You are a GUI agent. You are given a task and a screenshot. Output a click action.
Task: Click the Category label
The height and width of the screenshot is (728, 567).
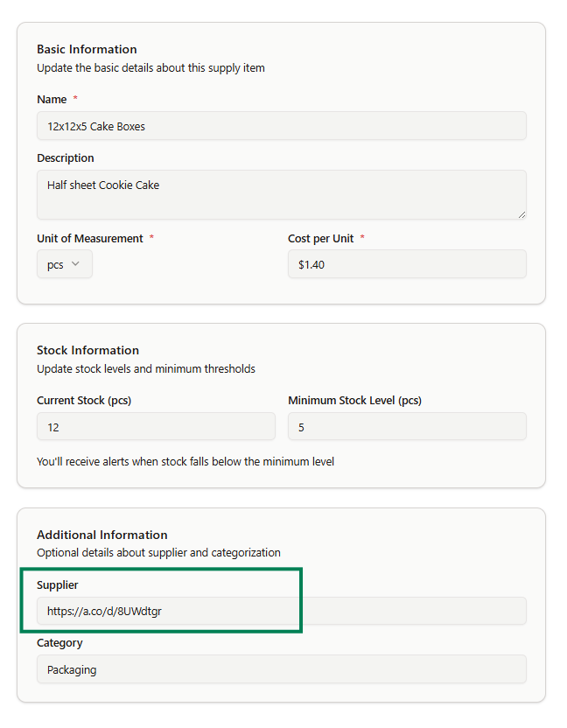click(x=59, y=643)
